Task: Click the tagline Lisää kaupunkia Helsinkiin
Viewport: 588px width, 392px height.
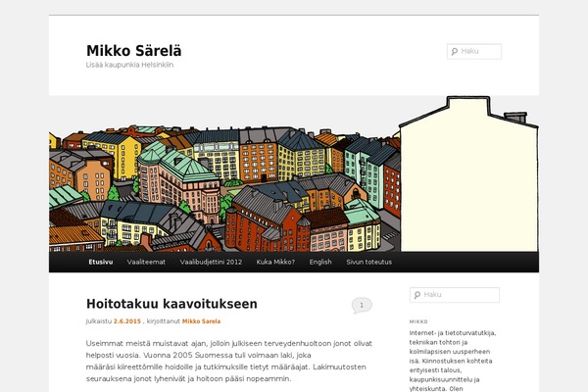Action: coord(129,65)
